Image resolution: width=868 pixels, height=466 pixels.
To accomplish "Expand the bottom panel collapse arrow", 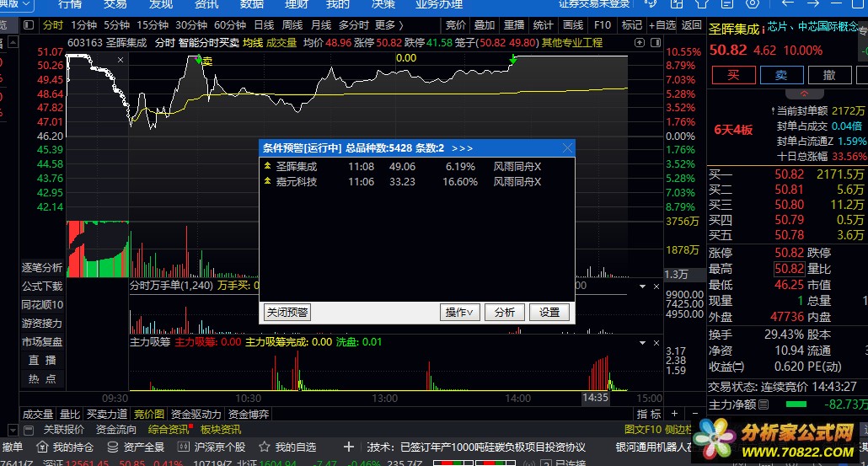I will [x=13, y=430].
